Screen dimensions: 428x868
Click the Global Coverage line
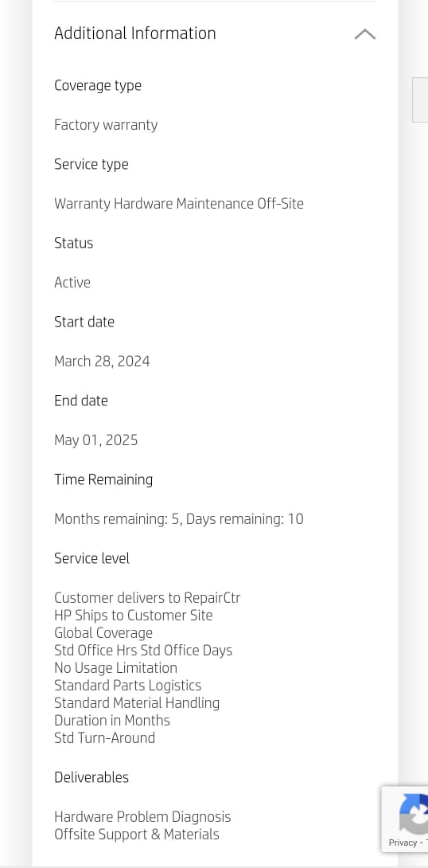pyautogui.click(x=103, y=633)
